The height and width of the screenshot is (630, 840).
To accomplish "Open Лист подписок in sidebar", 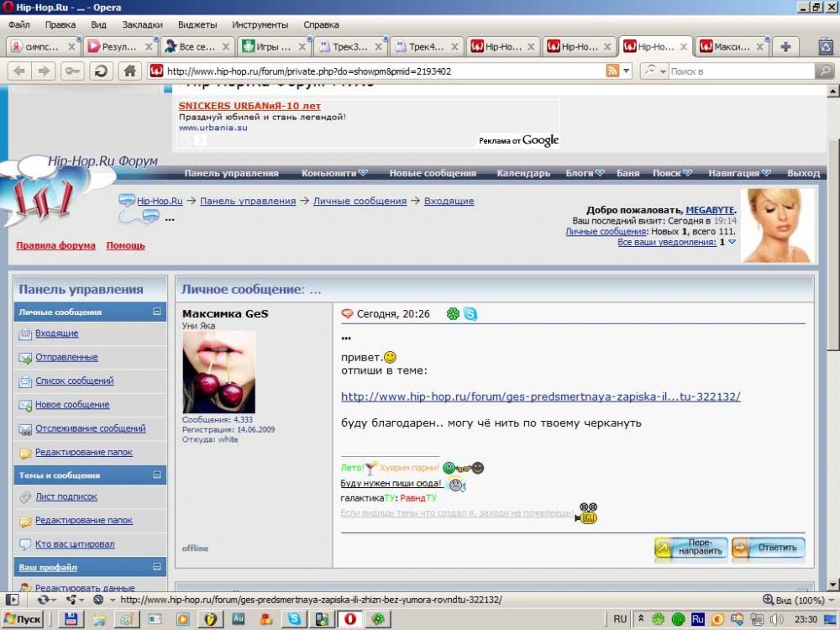I will click(66, 496).
